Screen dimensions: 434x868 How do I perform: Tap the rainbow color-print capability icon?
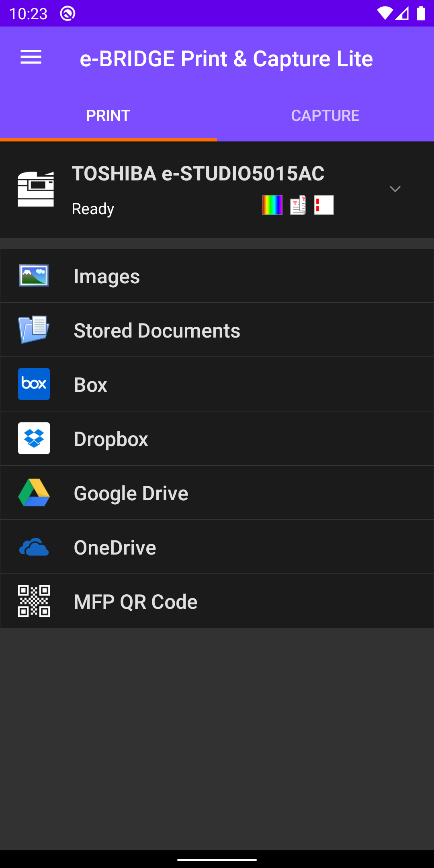pos(272,205)
